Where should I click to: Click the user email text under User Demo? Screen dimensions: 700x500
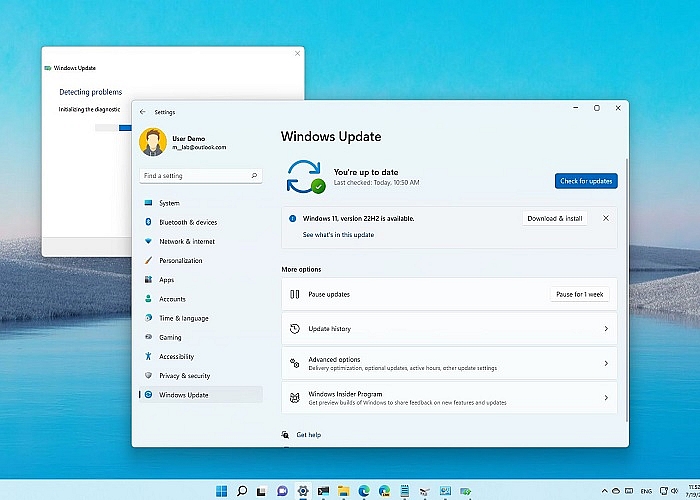tap(199, 147)
